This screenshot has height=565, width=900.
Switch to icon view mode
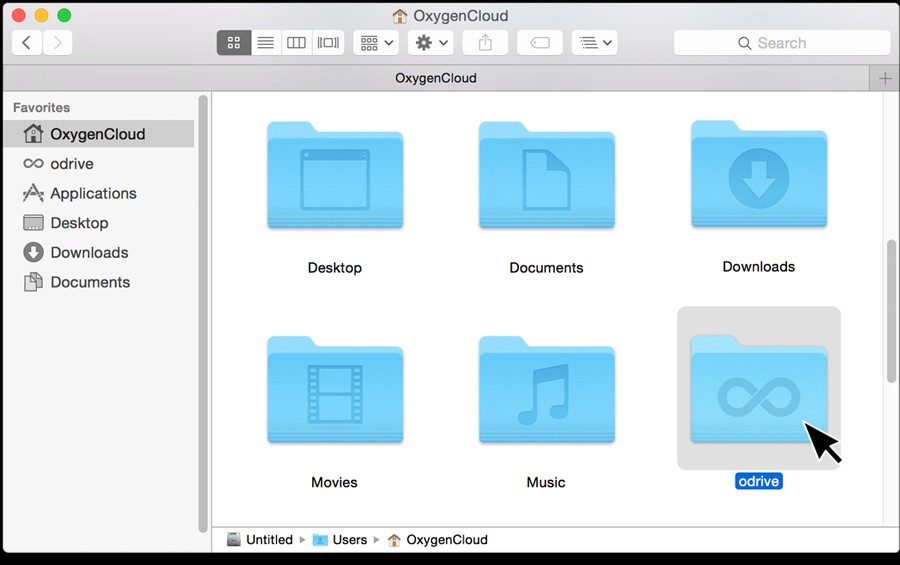pos(234,43)
